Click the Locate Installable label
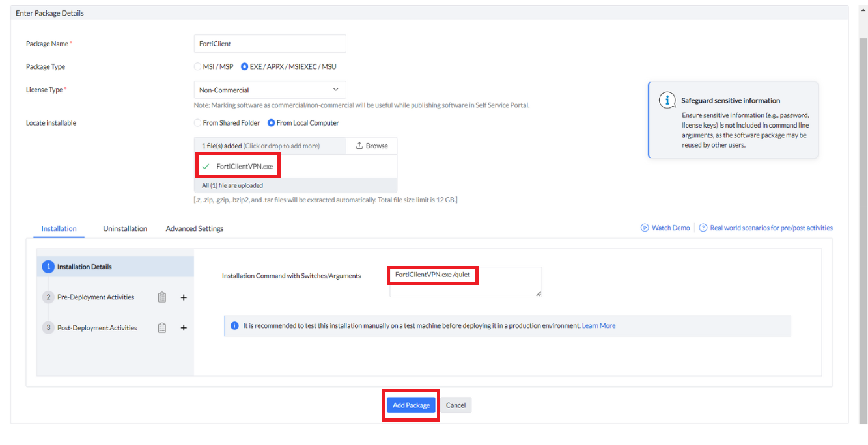The height and width of the screenshot is (445, 868). point(51,123)
